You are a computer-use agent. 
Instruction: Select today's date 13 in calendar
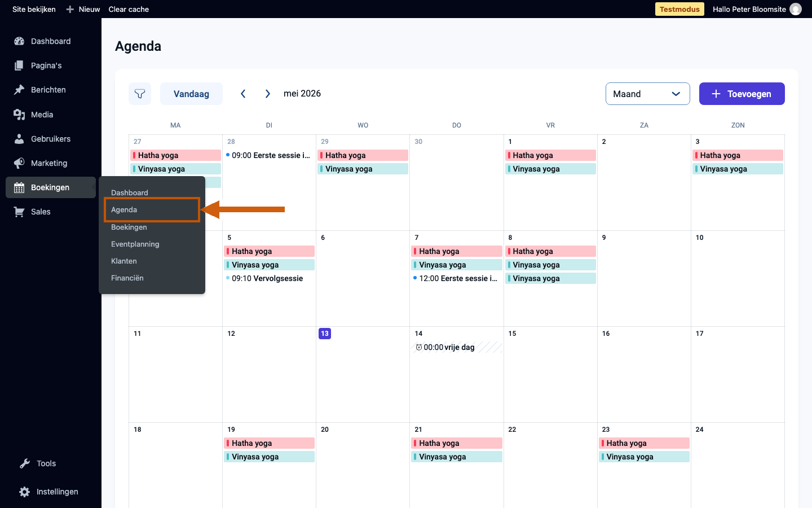coord(325,334)
